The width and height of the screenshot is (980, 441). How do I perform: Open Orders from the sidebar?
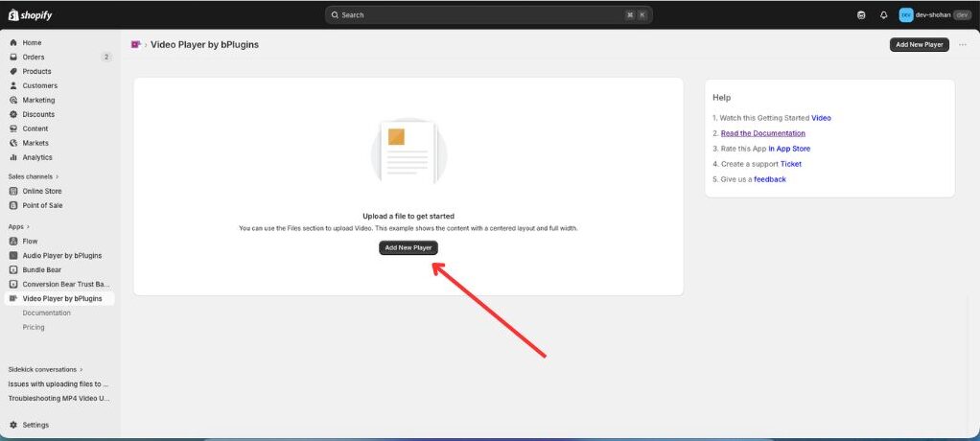coord(34,57)
